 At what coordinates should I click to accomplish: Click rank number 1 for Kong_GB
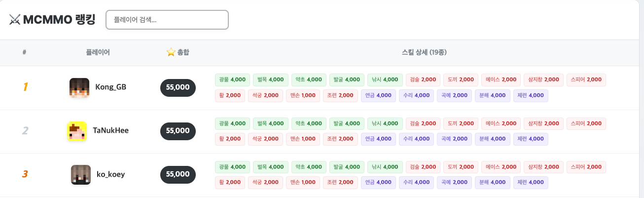tap(25, 87)
